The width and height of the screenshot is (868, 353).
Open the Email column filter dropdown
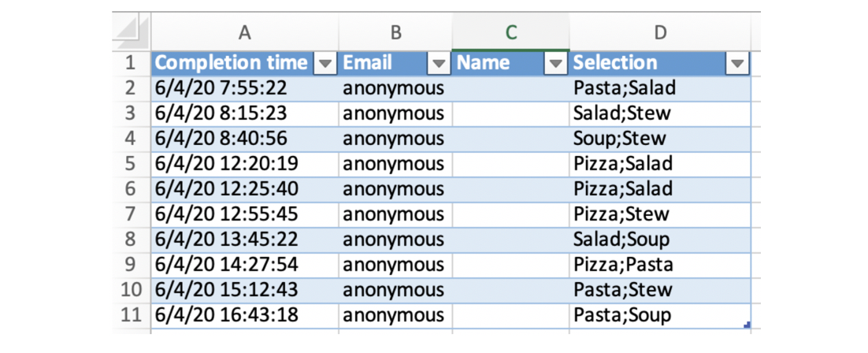(x=440, y=64)
